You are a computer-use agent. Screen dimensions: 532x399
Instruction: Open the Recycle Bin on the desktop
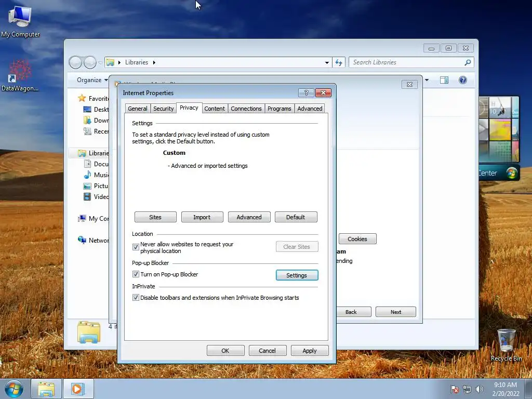point(506,345)
